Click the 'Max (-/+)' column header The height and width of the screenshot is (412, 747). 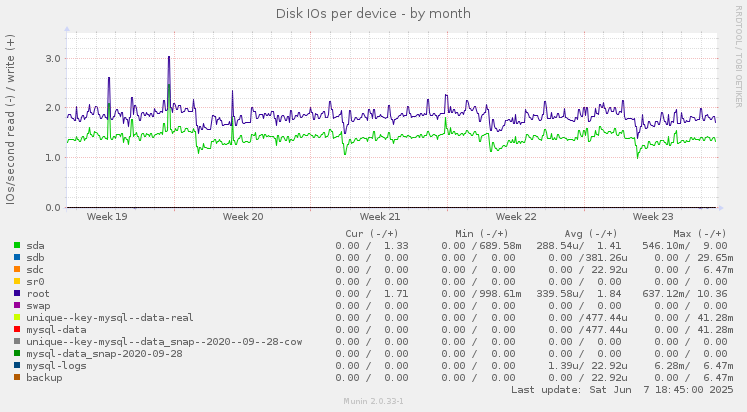click(700, 233)
